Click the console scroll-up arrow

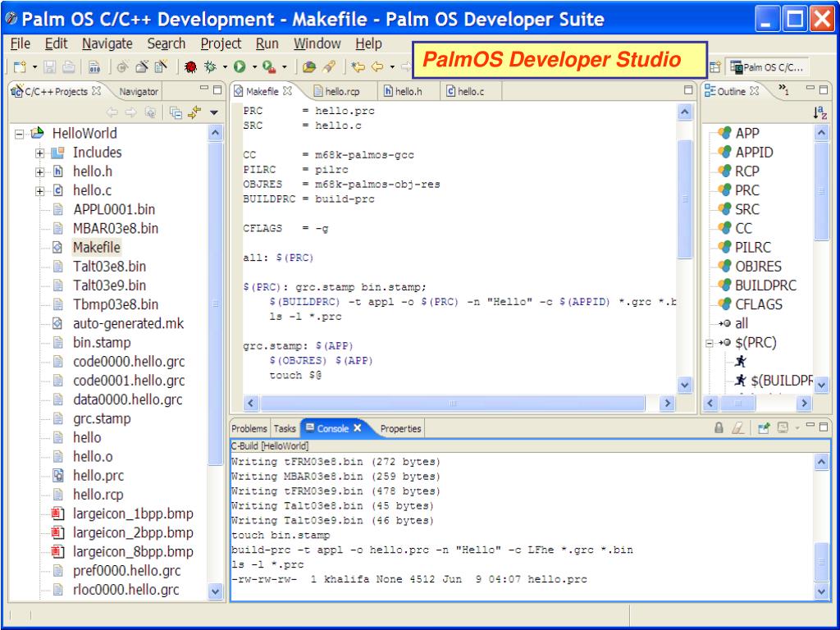click(822, 461)
